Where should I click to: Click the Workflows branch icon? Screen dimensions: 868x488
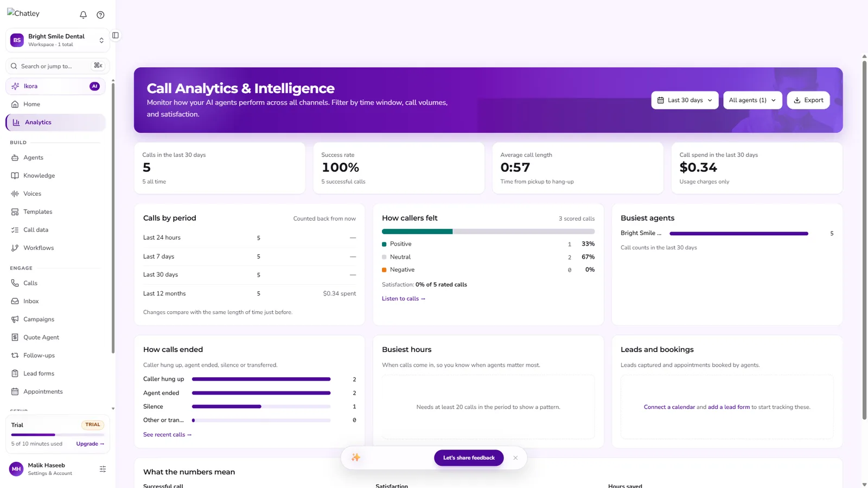pyautogui.click(x=15, y=248)
